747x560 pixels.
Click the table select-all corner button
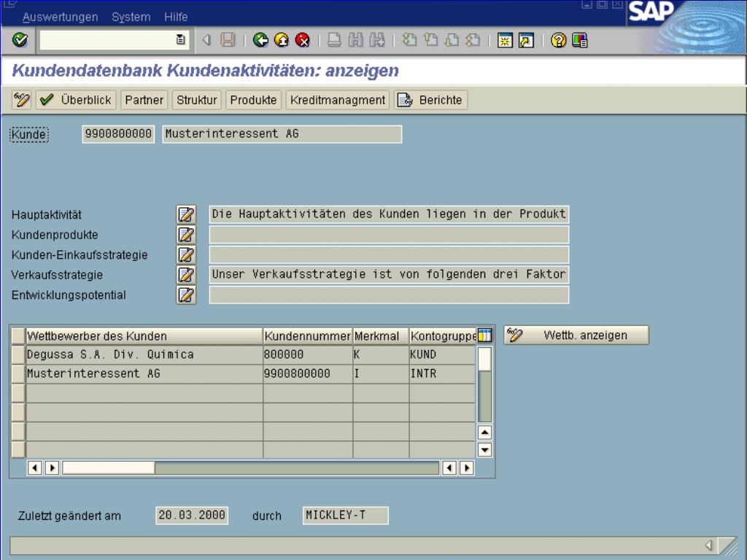pyautogui.click(x=18, y=335)
